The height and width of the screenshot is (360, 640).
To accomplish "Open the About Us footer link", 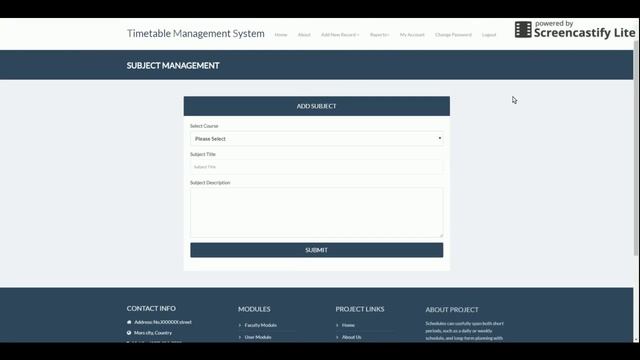I will click(351, 337).
